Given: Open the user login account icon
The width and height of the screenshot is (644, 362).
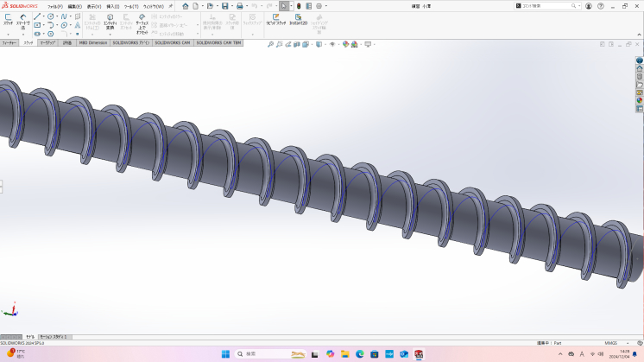Looking at the screenshot, I should point(589,6).
